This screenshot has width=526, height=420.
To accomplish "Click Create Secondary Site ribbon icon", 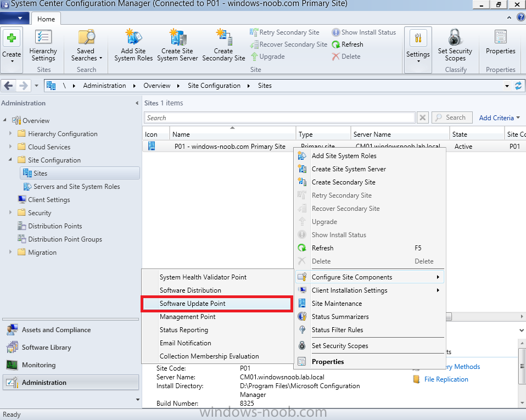I will click(223, 37).
